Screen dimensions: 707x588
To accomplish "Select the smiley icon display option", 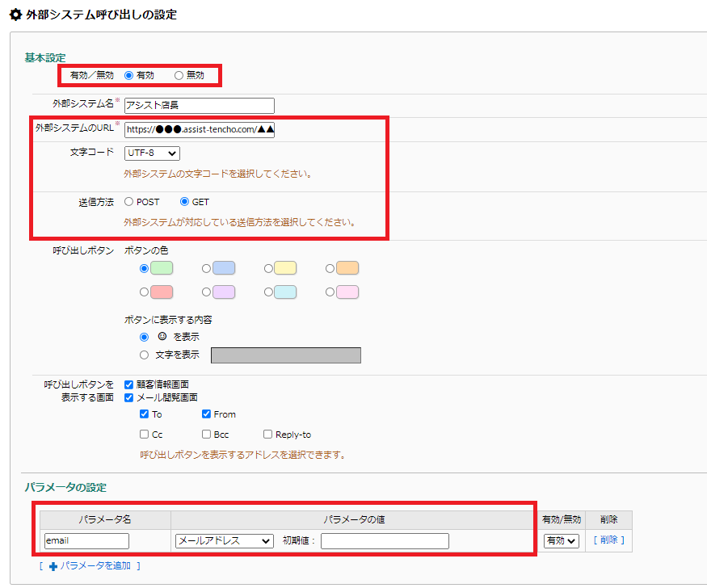I will coord(145,337).
